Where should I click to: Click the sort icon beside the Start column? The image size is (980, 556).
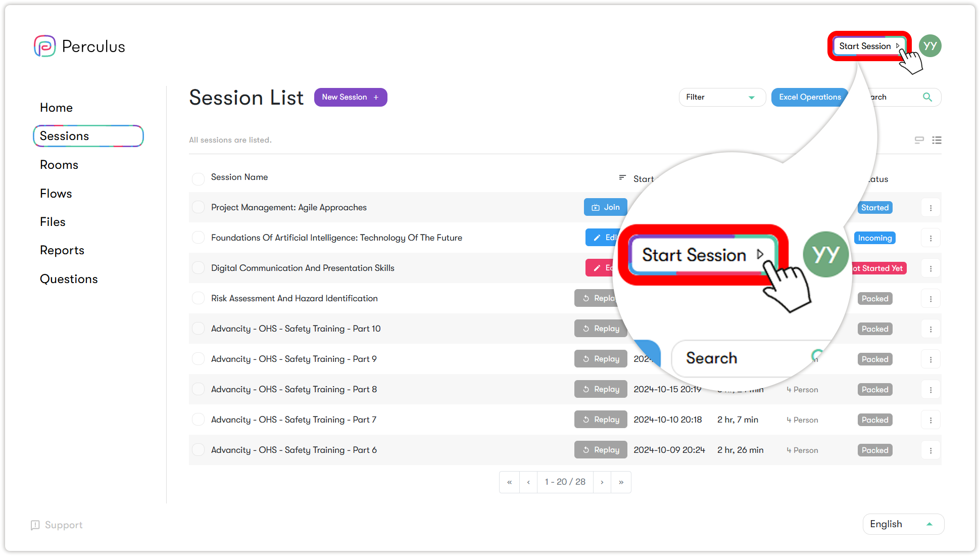pyautogui.click(x=622, y=177)
